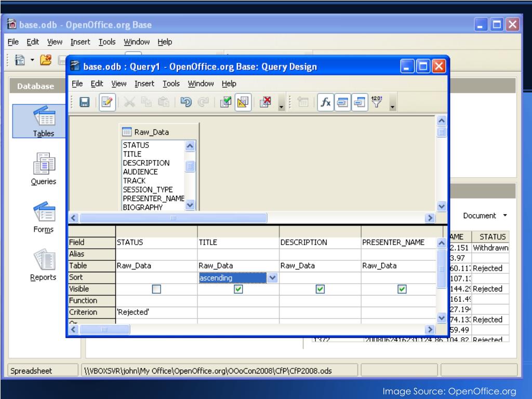Select Forms in the Database sidebar

click(44, 217)
